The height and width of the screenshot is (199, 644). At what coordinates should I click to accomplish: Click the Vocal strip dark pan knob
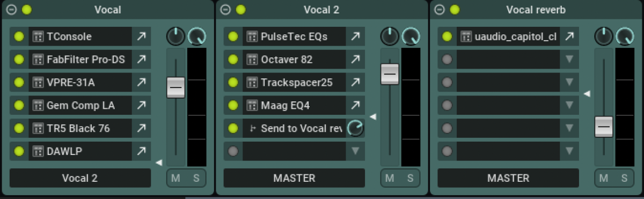click(x=175, y=36)
